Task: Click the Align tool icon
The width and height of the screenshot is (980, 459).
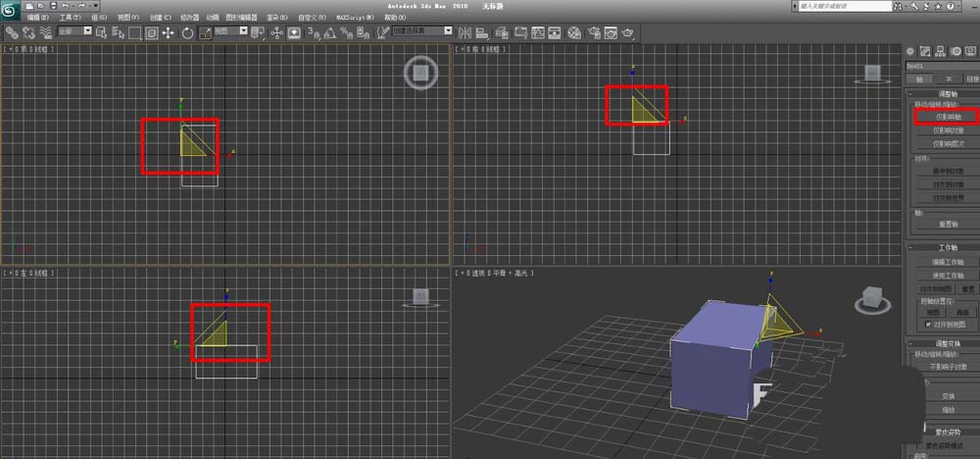Action: coord(482,32)
